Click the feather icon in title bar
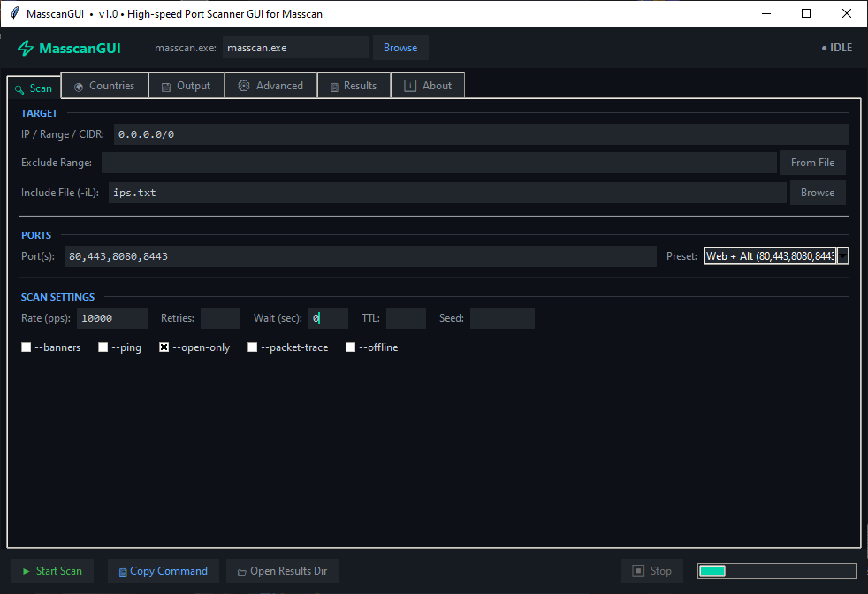This screenshot has height=594, width=868. pos(15,13)
